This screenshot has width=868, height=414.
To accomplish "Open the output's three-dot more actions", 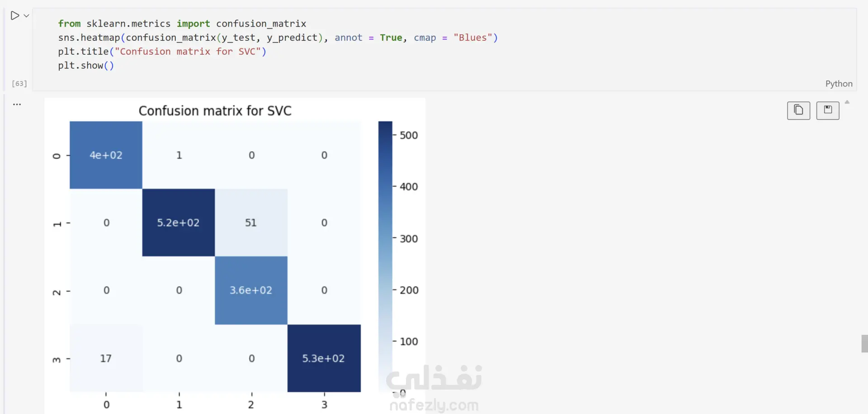I will [17, 104].
